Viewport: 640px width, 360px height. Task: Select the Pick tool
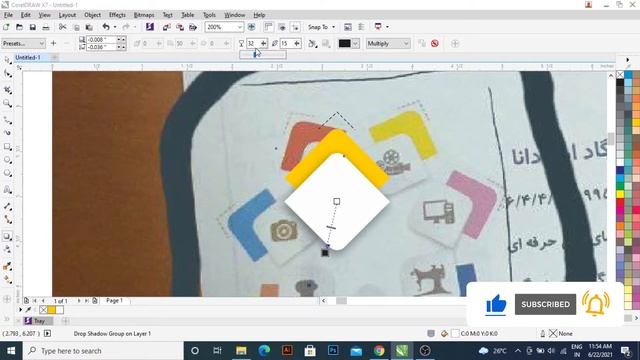click(7, 60)
